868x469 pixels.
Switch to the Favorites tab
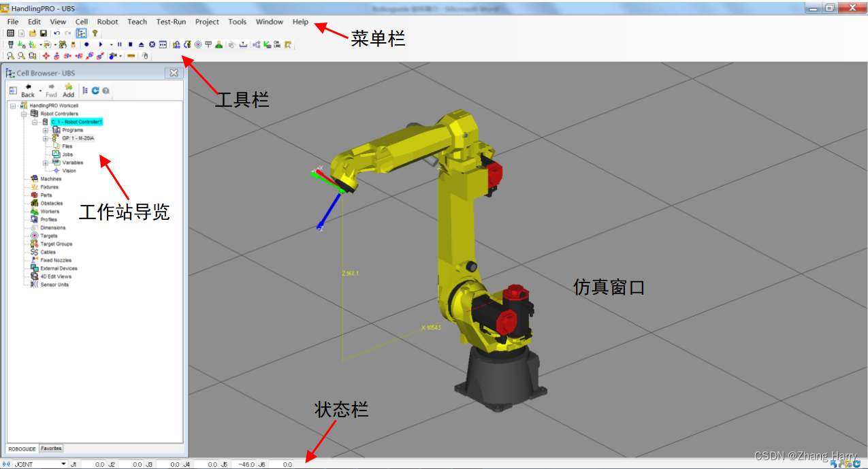(51, 449)
